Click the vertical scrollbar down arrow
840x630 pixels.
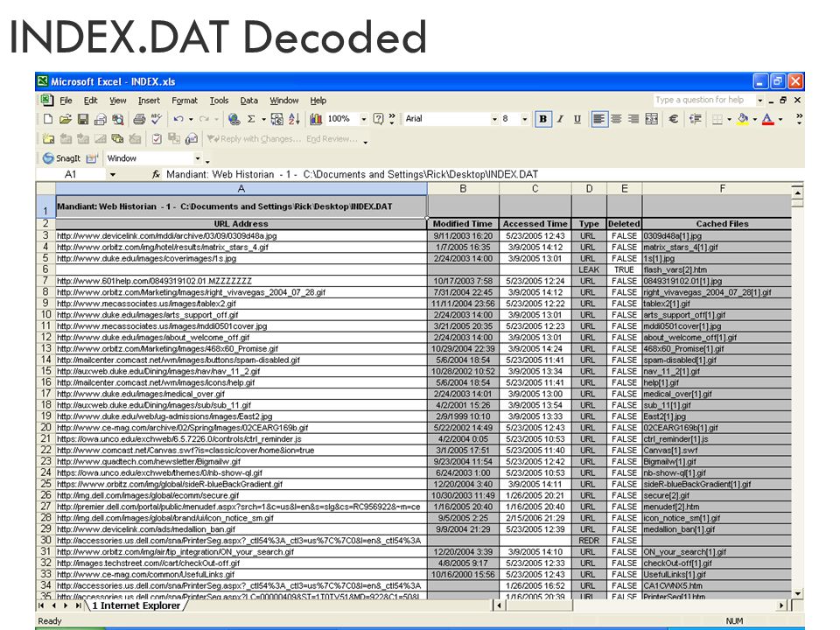(798, 593)
